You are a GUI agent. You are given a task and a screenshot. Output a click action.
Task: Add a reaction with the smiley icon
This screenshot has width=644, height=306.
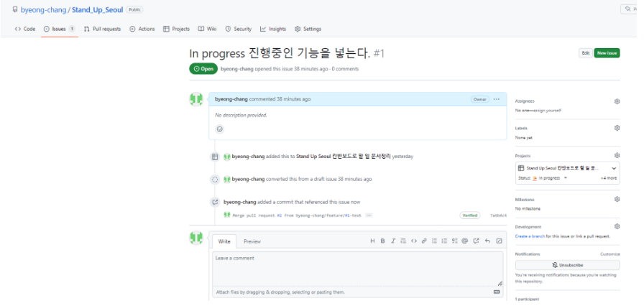(220, 129)
